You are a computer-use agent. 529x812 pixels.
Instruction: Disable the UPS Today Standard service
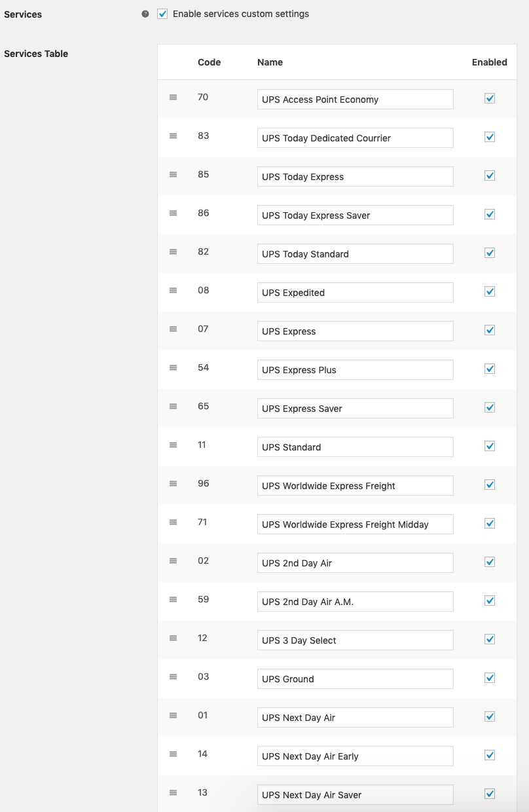[x=490, y=252]
